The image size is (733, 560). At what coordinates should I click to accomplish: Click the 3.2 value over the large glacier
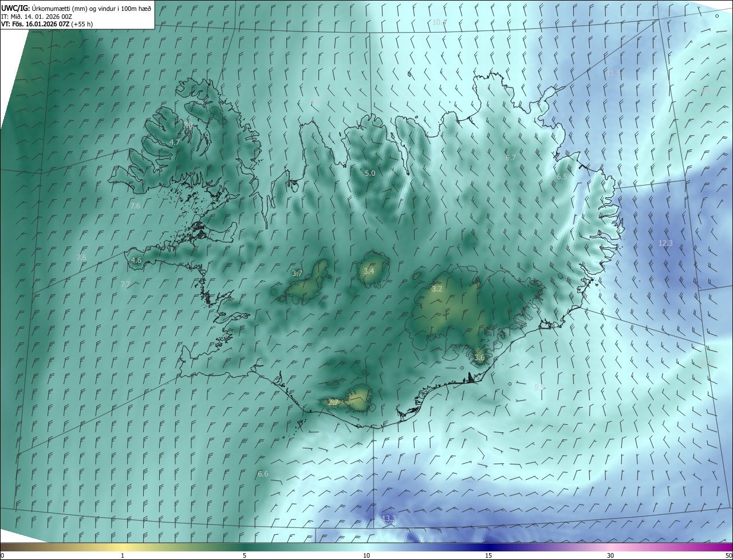point(437,289)
